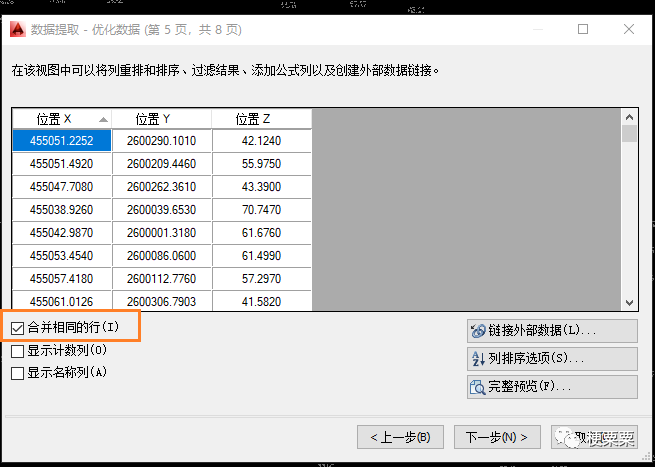Select cell 2600290.1010
Image resolution: width=655 pixels, height=467 pixels.
pos(162,141)
